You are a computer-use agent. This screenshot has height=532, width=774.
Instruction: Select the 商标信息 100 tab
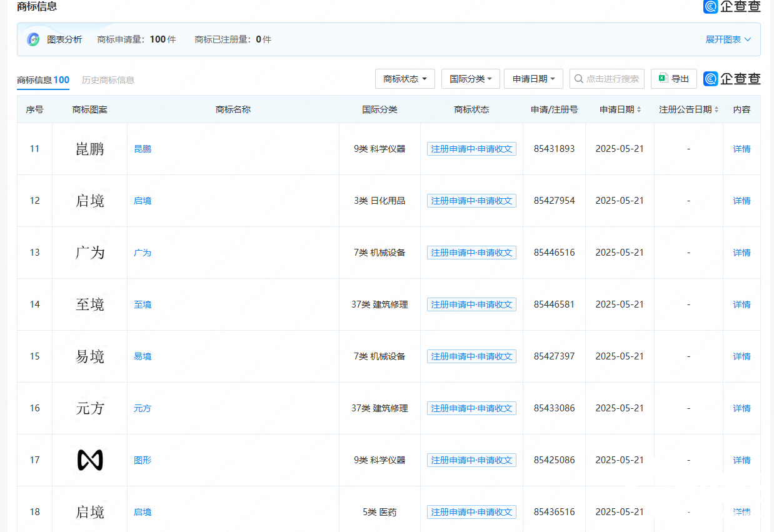(x=43, y=80)
